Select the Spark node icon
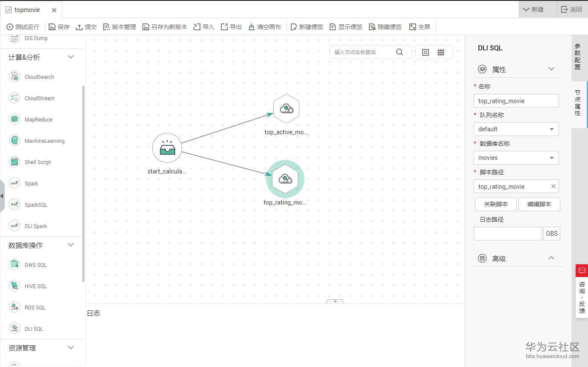Image resolution: width=588 pixels, height=367 pixels. [x=14, y=183]
